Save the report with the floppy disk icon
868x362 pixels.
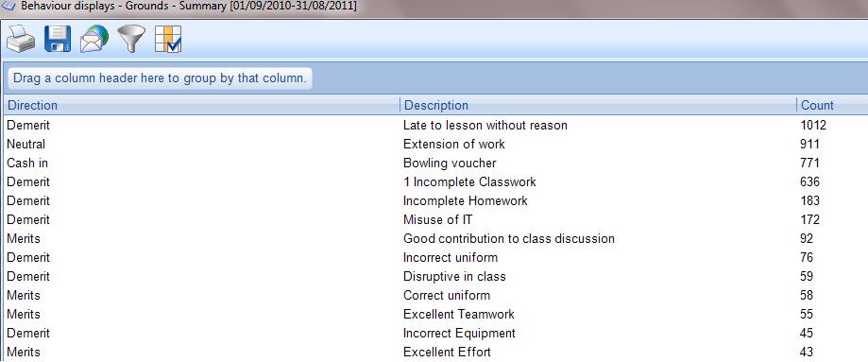(x=58, y=40)
